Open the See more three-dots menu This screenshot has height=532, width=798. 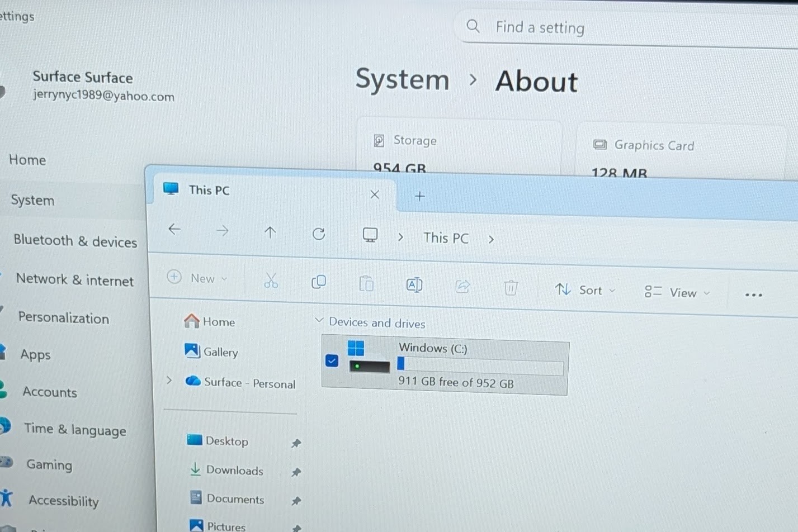click(754, 294)
